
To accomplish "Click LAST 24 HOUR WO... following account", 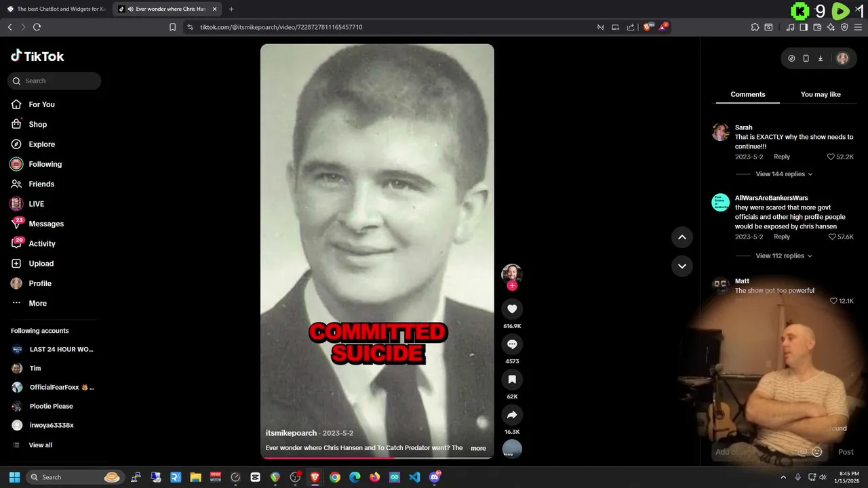I will point(53,350).
